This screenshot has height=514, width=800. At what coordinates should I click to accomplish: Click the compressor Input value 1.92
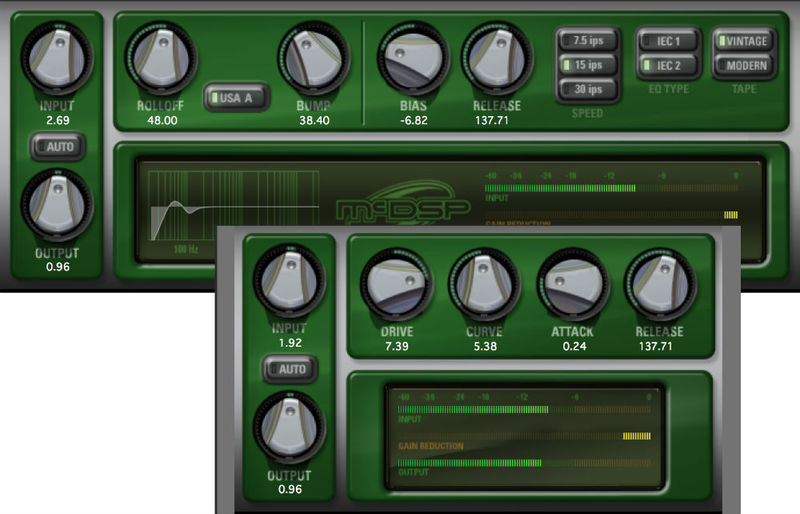pos(290,343)
